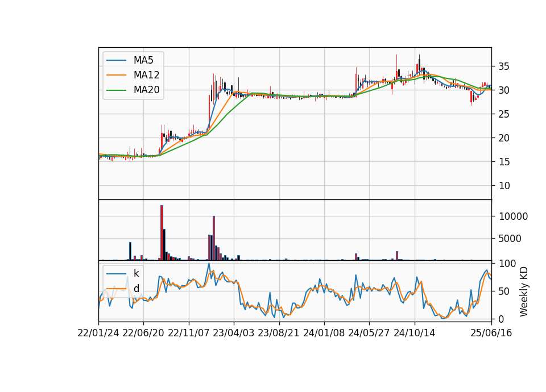Click the 25/06/16 date tick label
546x392 pixels.
pyautogui.click(x=491, y=333)
